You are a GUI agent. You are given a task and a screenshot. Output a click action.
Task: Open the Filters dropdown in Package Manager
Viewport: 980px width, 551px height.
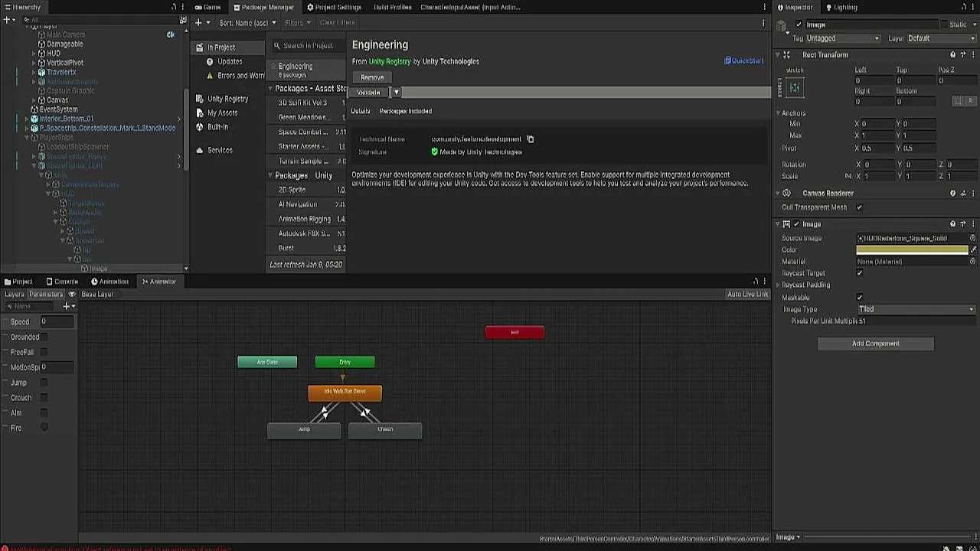298,23
